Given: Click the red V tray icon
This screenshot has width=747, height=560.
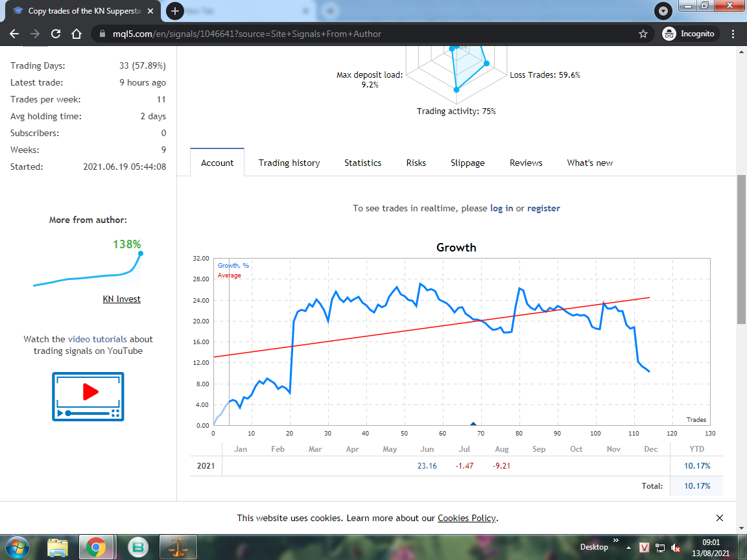Looking at the screenshot, I should tap(644, 548).
